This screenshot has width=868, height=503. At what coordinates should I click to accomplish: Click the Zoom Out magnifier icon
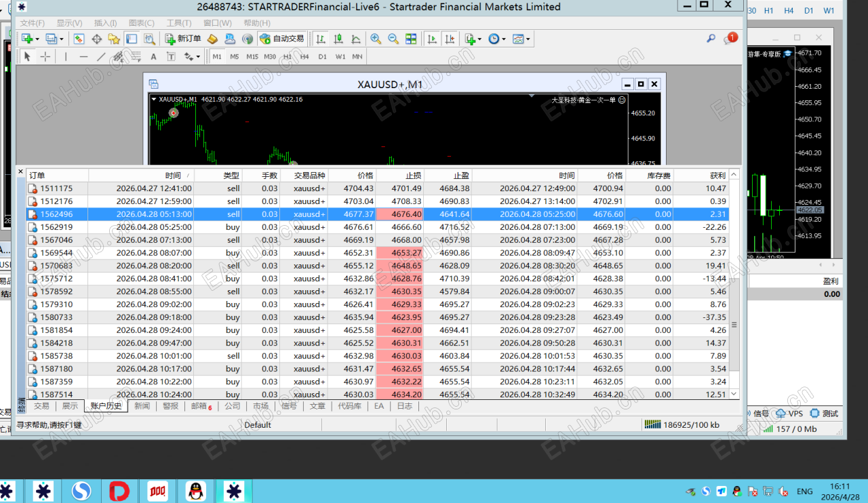(393, 39)
